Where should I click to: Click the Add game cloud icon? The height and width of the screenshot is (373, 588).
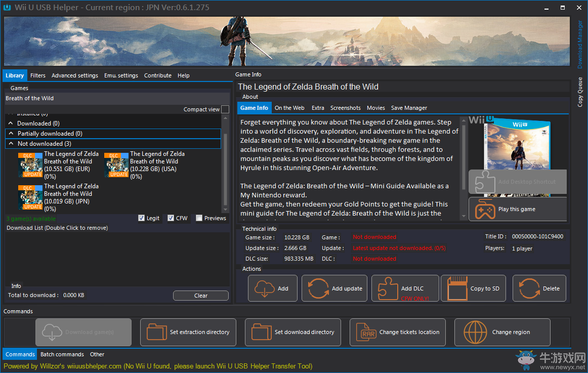click(264, 288)
